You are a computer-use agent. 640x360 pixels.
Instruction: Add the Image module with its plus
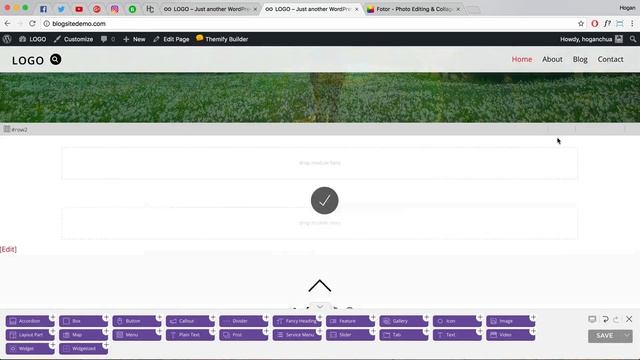point(533,317)
